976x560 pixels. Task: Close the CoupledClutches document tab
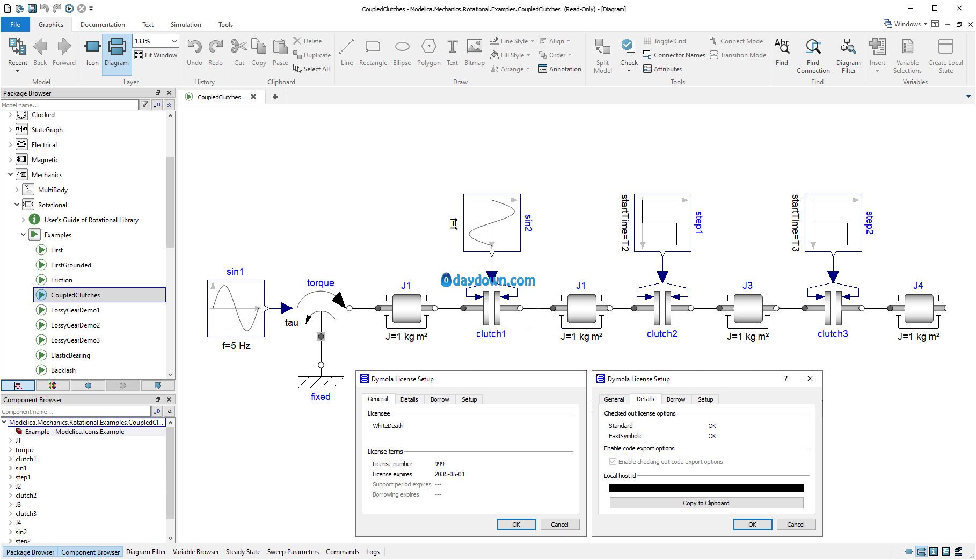coord(253,97)
